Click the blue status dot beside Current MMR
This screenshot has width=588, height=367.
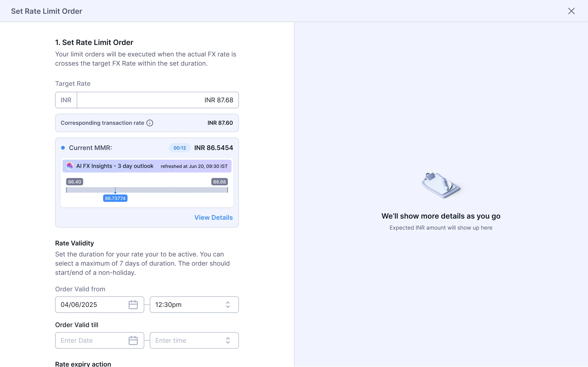pos(63,147)
